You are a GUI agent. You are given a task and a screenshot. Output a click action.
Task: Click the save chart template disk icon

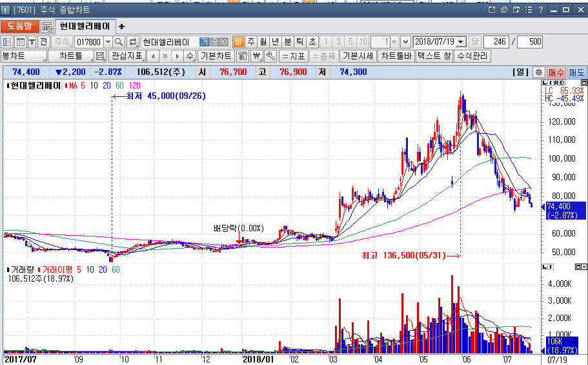click(100, 56)
